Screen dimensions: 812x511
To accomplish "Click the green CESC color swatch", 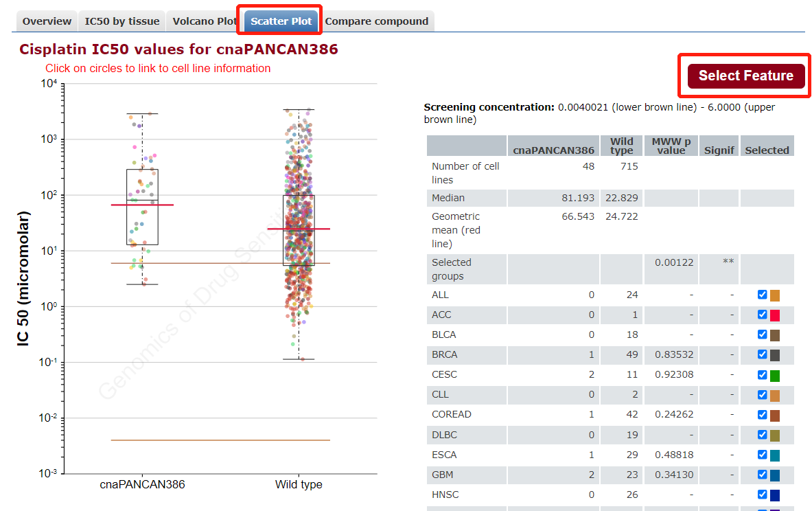I will coord(775,376).
